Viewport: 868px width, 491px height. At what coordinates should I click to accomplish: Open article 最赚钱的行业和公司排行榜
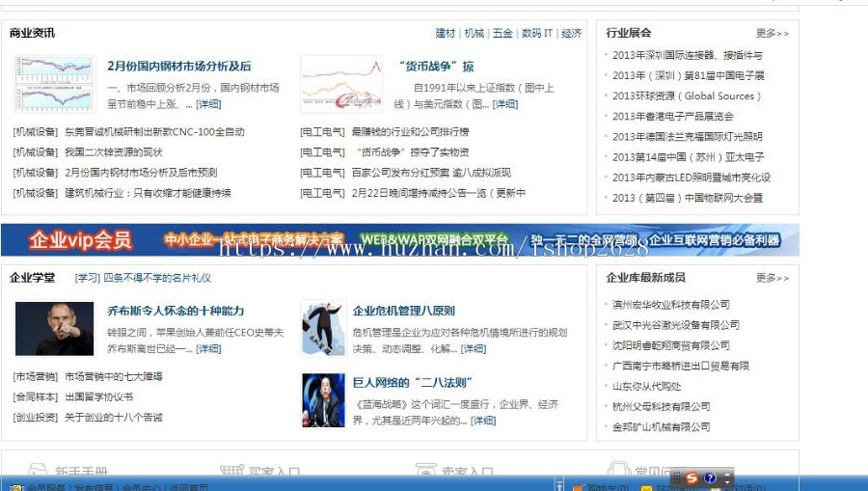point(410,132)
